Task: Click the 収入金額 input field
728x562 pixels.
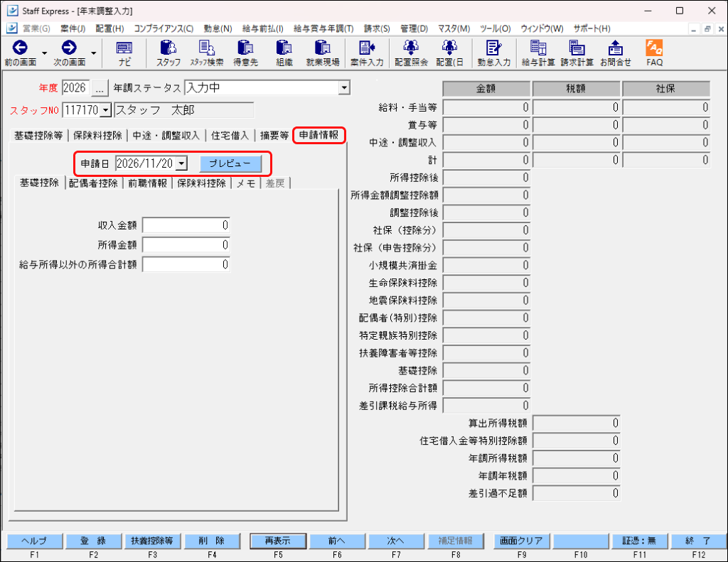Action: 186,225
